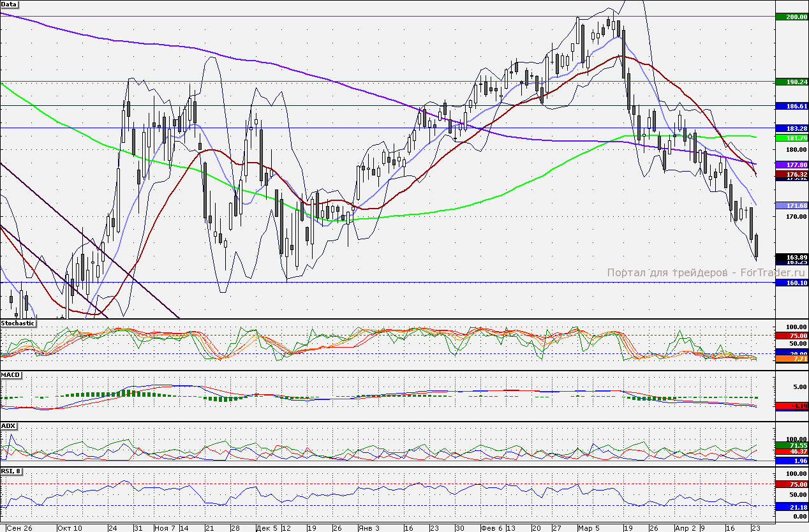Screen dimensions: 809x532
Task: Select the dark red 176.32 price tag
Action: 791,174
